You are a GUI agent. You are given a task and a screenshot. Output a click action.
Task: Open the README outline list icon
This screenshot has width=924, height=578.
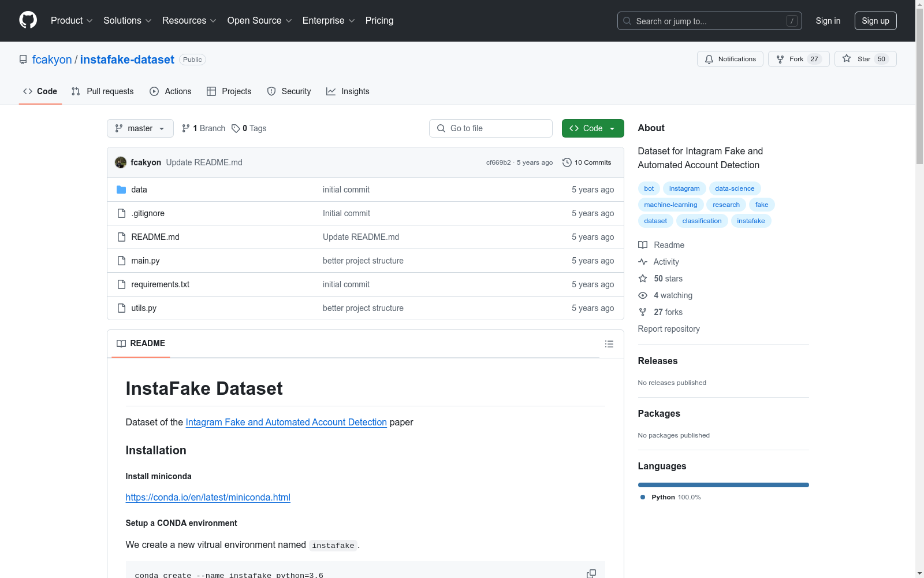point(609,344)
